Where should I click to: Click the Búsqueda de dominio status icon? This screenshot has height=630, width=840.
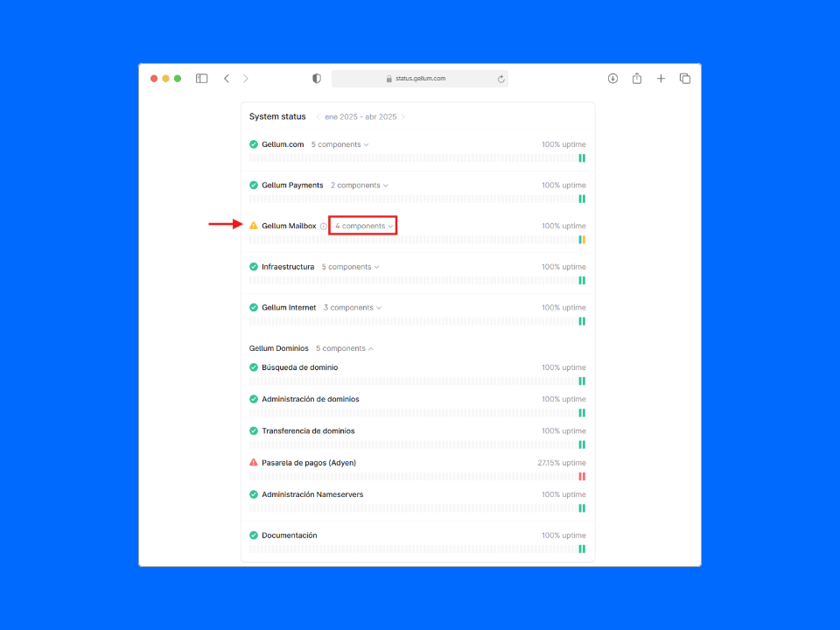pos(254,367)
